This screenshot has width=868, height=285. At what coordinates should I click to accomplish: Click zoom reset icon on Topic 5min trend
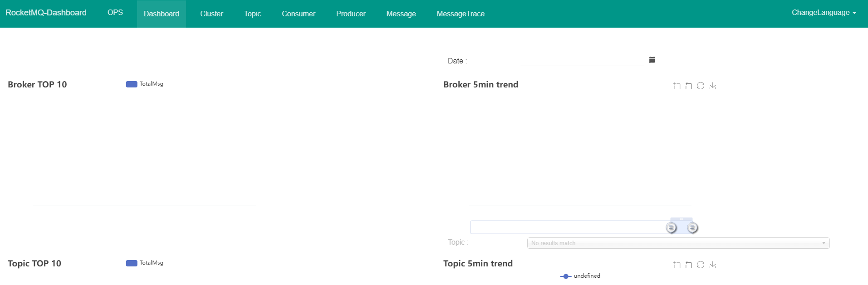[689, 265]
